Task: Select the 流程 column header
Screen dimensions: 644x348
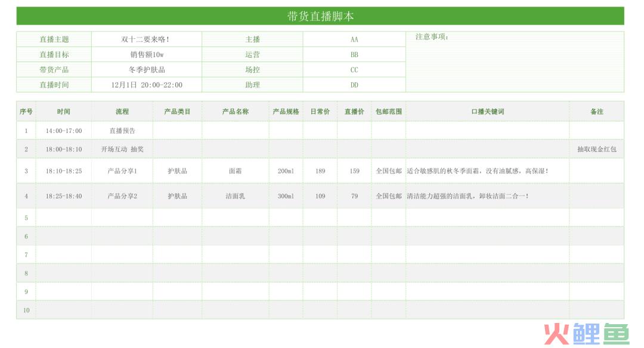Action: pyautogui.click(x=122, y=111)
